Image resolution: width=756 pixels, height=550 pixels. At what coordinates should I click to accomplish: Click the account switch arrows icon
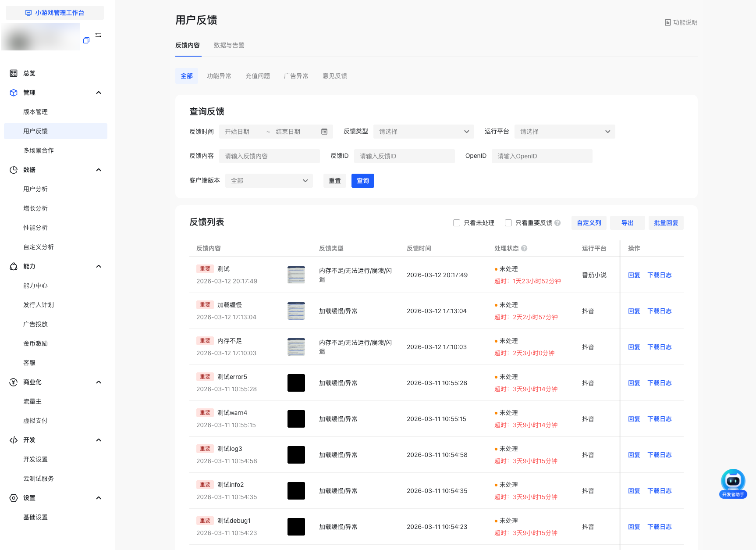point(98,35)
